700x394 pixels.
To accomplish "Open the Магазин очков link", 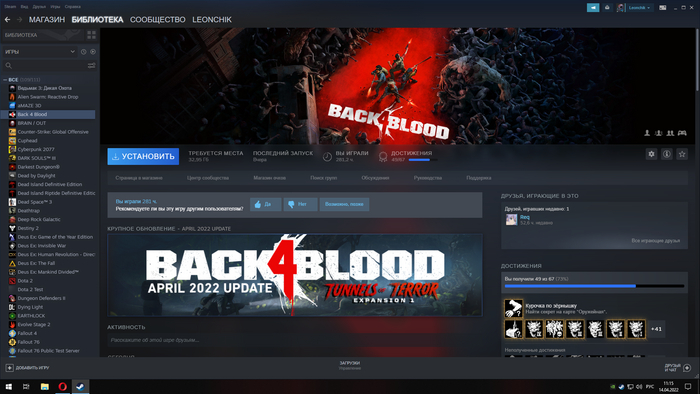I will point(270,178).
